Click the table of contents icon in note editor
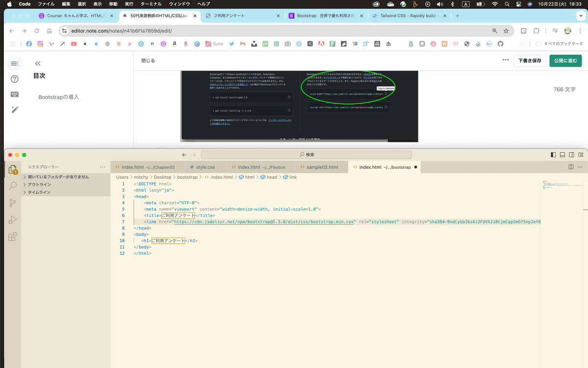The width and height of the screenshot is (588, 368). (x=14, y=63)
